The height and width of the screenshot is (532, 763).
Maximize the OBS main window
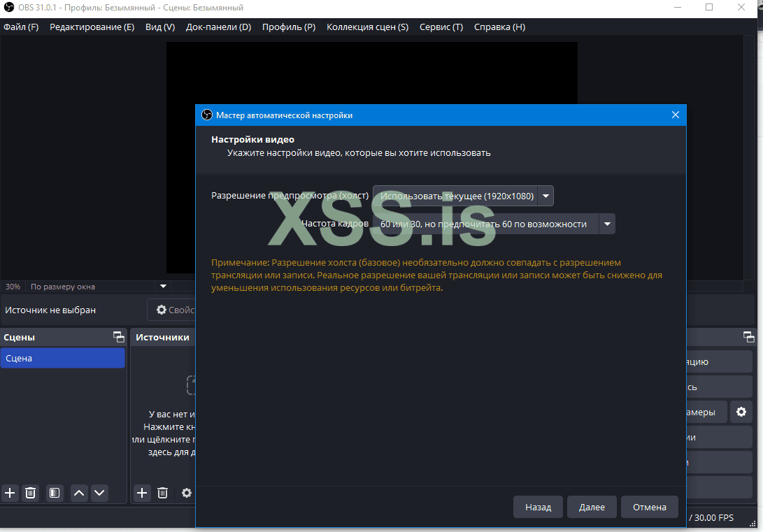click(x=709, y=7)
